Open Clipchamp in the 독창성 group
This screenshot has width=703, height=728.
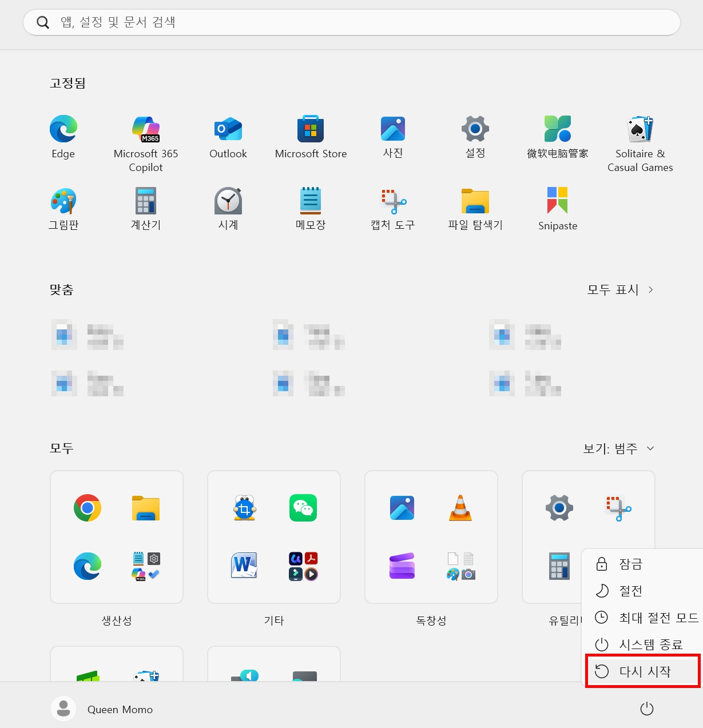[x=402, y=566]
